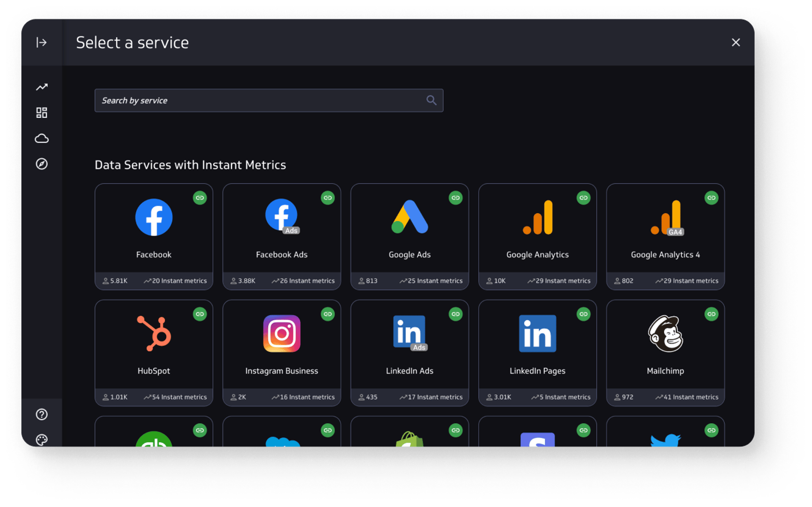Click '16 Instant metrics' on Instagram card
The height and width of the screenshot is (507, 812).
(303, 397)
